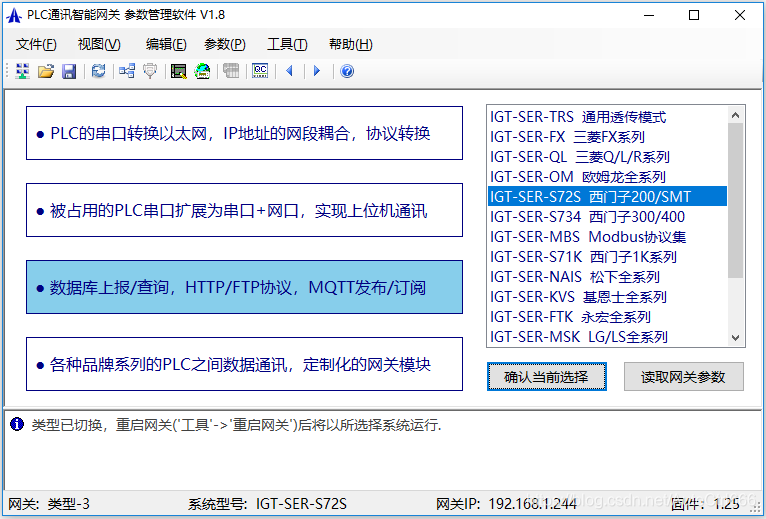Click the device edit pencil icon
The image size is (766, 519).
click(178, 71)
